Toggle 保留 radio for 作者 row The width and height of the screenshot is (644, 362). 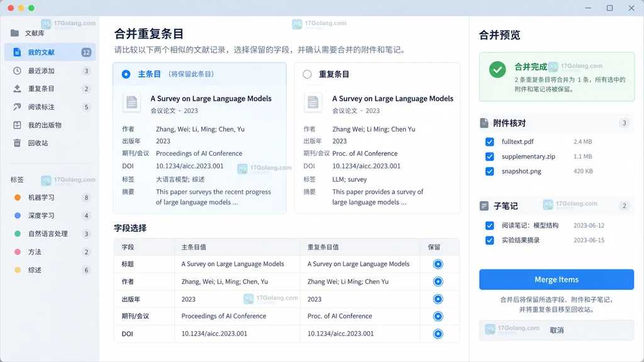click(438, 282)
